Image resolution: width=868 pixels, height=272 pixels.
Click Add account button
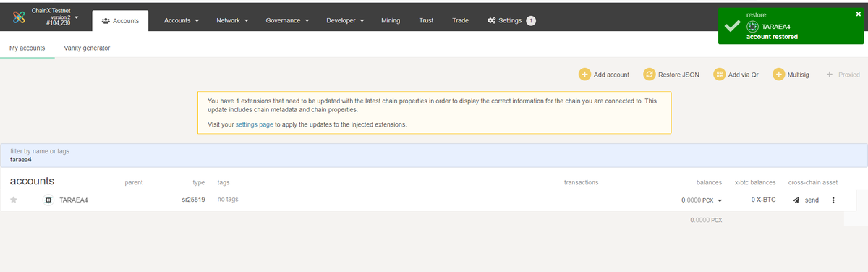point(604,75)
